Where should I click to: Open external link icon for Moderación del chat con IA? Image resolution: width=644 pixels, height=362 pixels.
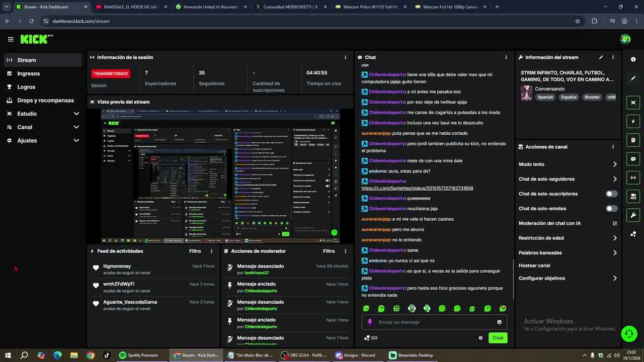tap(615, 223)
